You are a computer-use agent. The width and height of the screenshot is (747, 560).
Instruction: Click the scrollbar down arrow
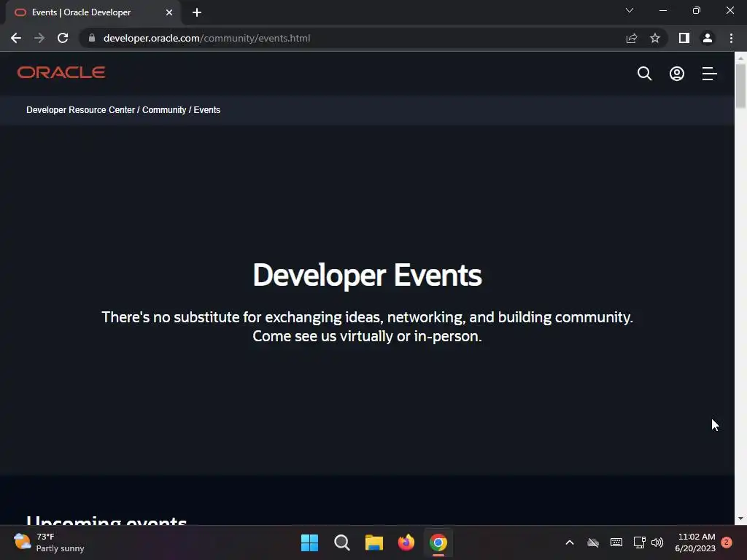point(740,518)
